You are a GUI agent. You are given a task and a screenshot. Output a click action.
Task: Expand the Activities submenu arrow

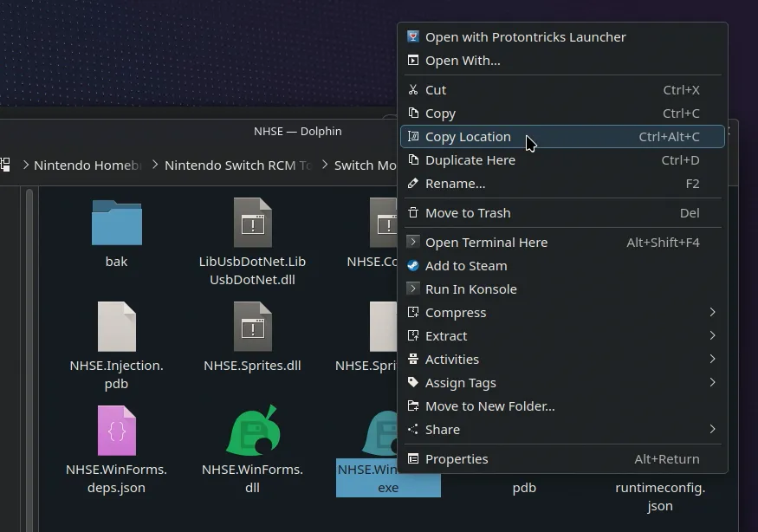click(x=712, y=360)
